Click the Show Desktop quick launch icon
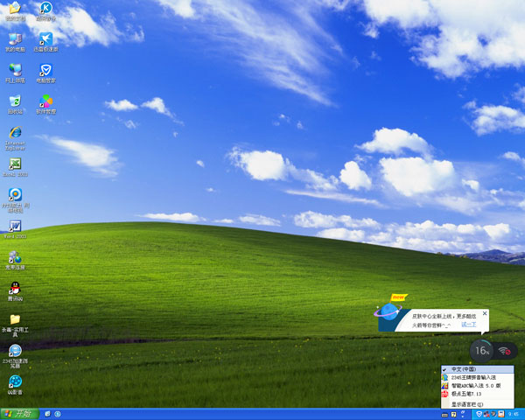 pos(47,414)
